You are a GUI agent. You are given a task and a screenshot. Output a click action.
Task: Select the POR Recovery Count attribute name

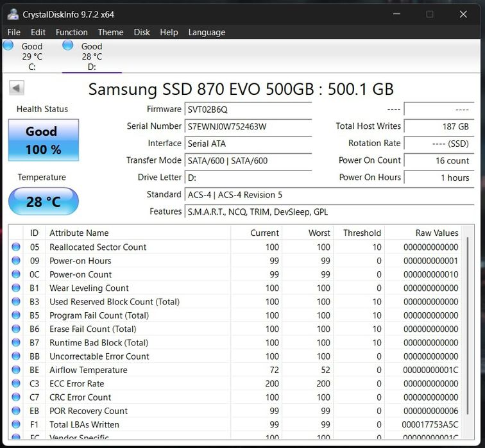[89, 411]
